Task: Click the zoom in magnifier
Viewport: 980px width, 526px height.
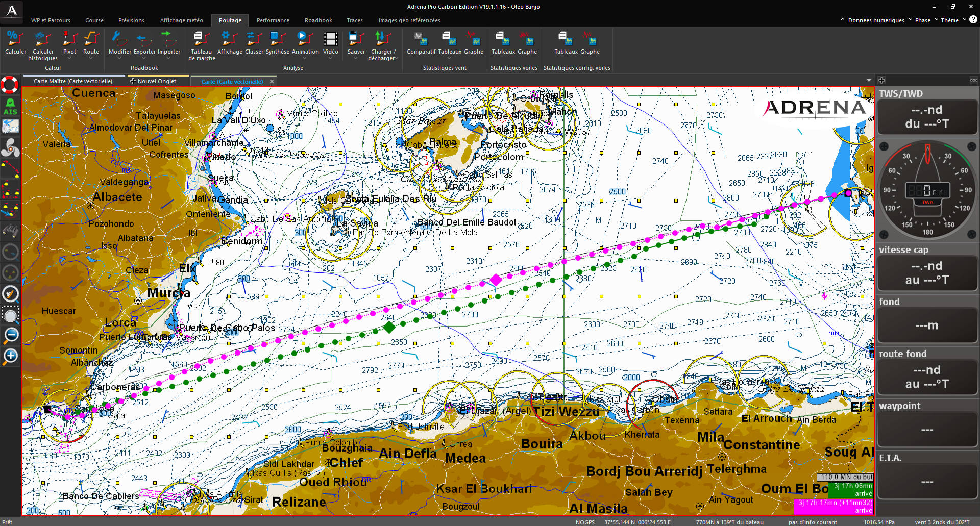Action: point(10,356)
